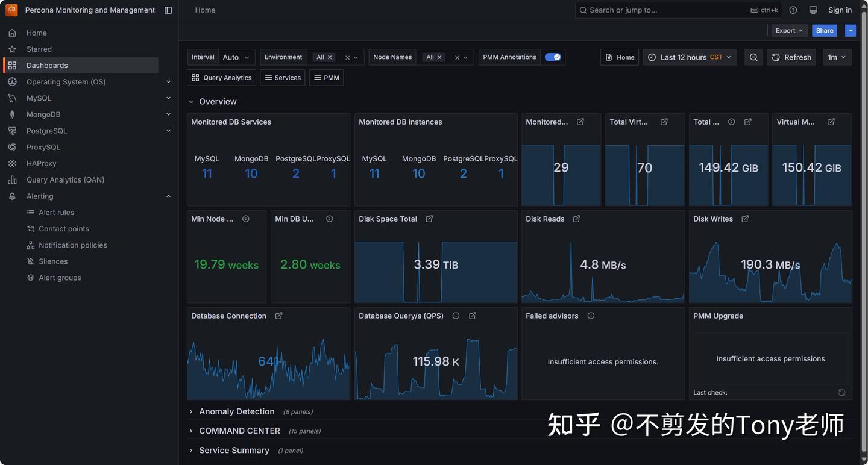This screenshot has width=868, height=465.
Task: Open the blue arrow dropdown beside Share
Action: [x=851, y=31]
